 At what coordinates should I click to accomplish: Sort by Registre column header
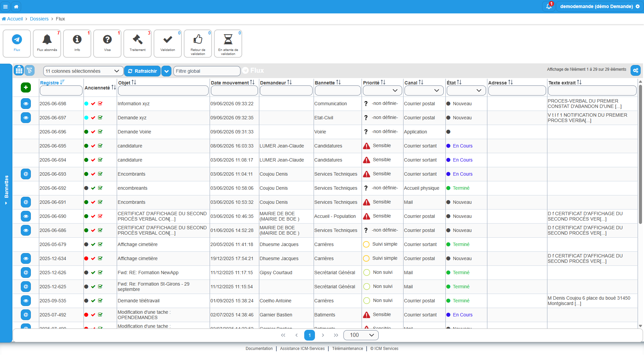click(x=52, y=83)
